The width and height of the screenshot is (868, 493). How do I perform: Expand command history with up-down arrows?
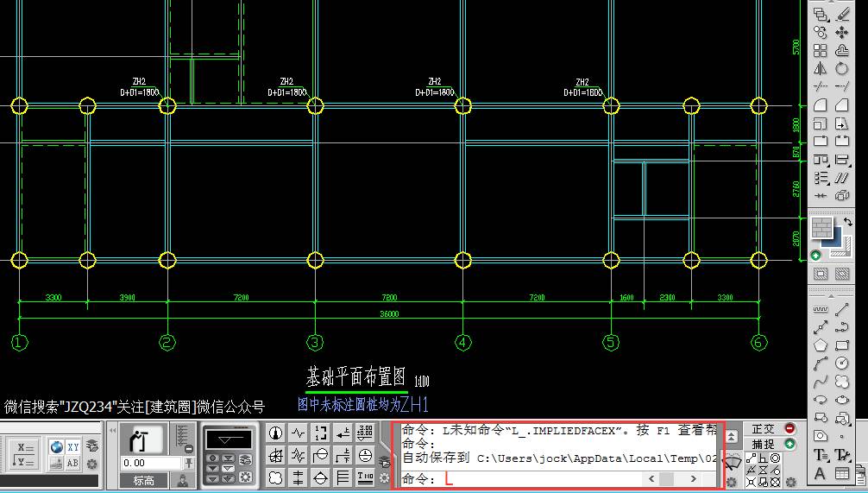point(732,437)
